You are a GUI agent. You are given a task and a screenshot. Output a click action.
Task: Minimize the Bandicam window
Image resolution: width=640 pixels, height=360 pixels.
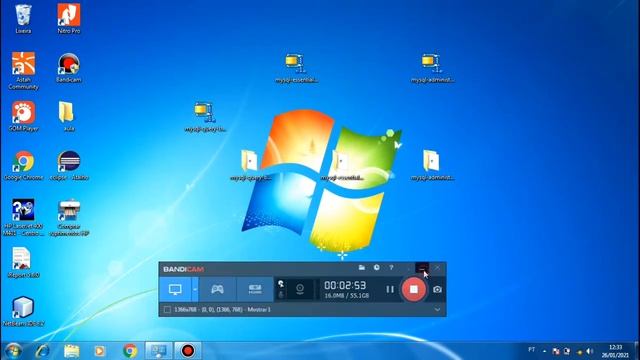click(x=422, y=268)
